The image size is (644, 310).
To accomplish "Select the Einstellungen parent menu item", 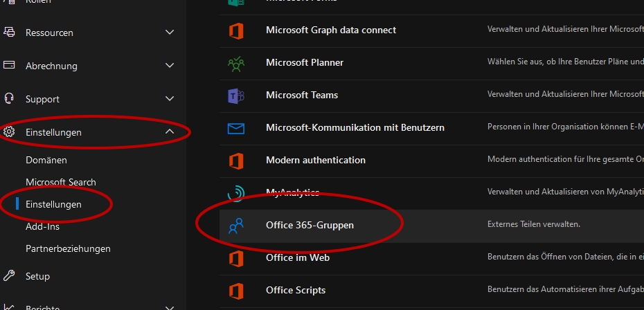I will pyautogui.click(x=53, y=132).
